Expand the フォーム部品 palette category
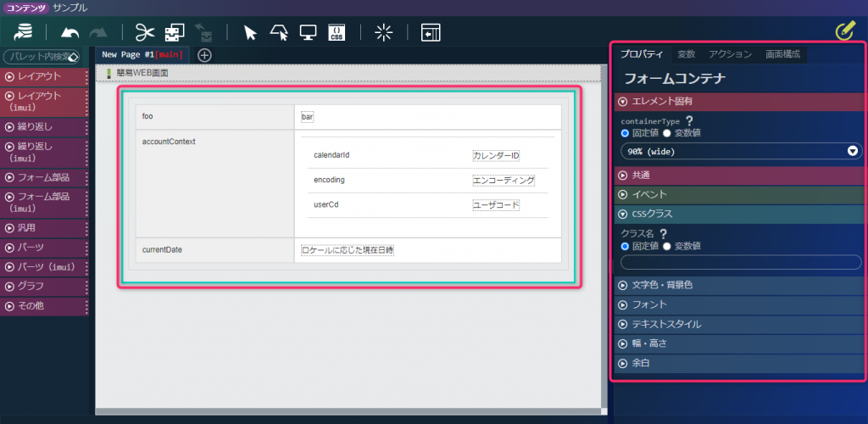The height and width of the screenshot is (424, 868). pyautogui.click(x=44, y=178)
